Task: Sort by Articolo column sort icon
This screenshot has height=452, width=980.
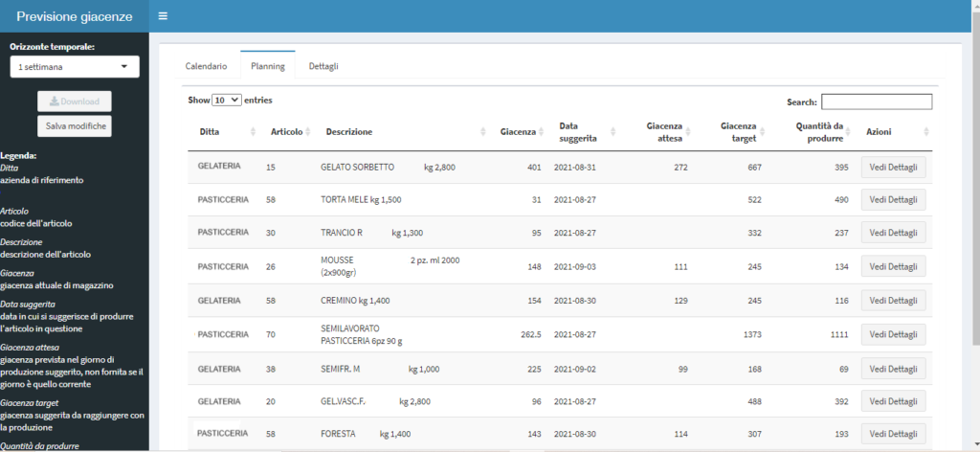Action: (x=309, y=132)
